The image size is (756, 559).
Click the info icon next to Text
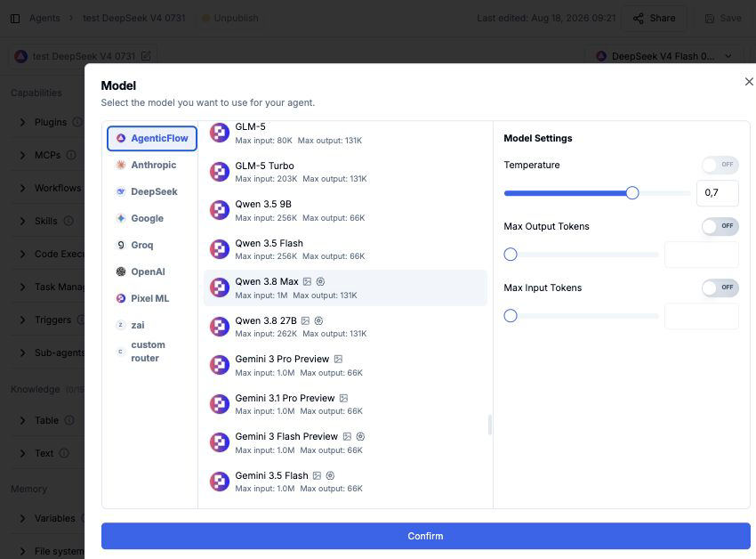[64, 453]
